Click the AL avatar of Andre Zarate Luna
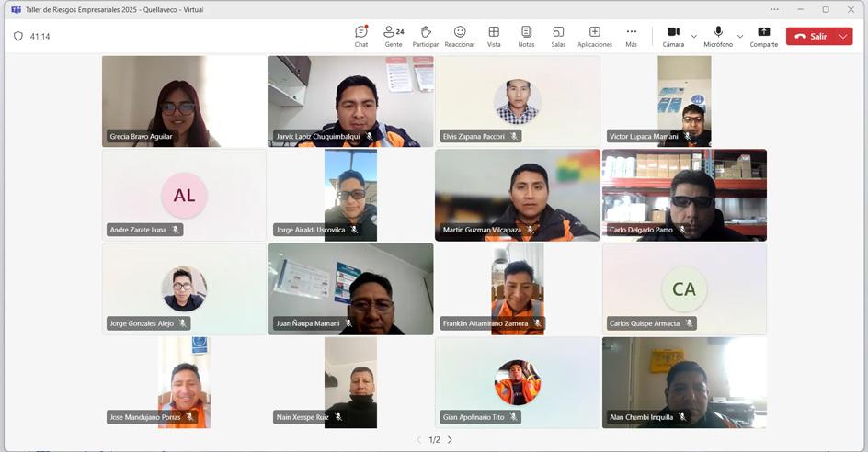Image resolution: width=868 pixels, height=452 pixels. point(184,196)
